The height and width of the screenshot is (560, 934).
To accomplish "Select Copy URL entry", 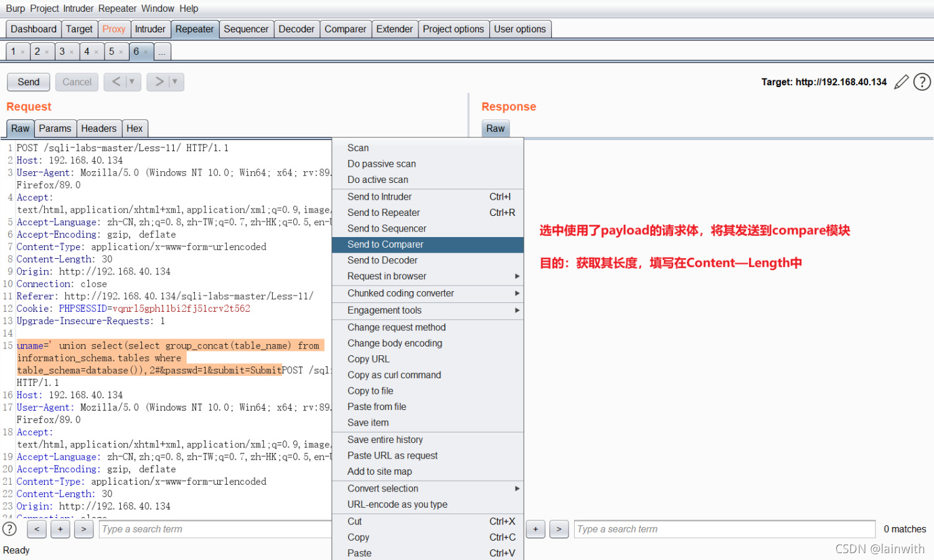I will (428, 359).
